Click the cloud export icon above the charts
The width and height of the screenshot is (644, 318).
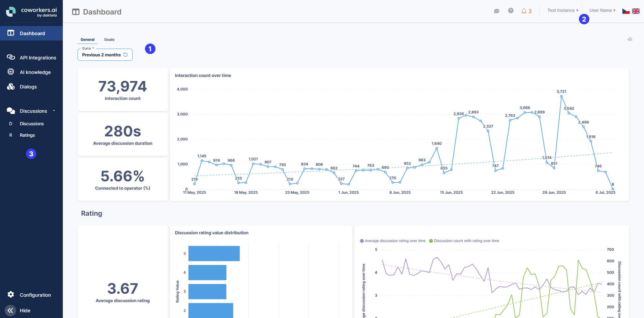629,39
